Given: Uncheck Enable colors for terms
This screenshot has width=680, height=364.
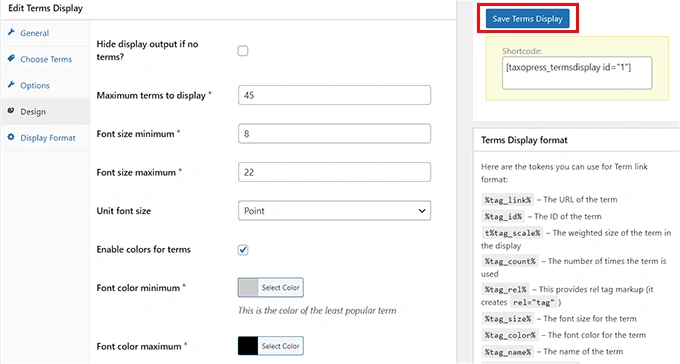Looking at the screenshot, I should coord(243,250).
